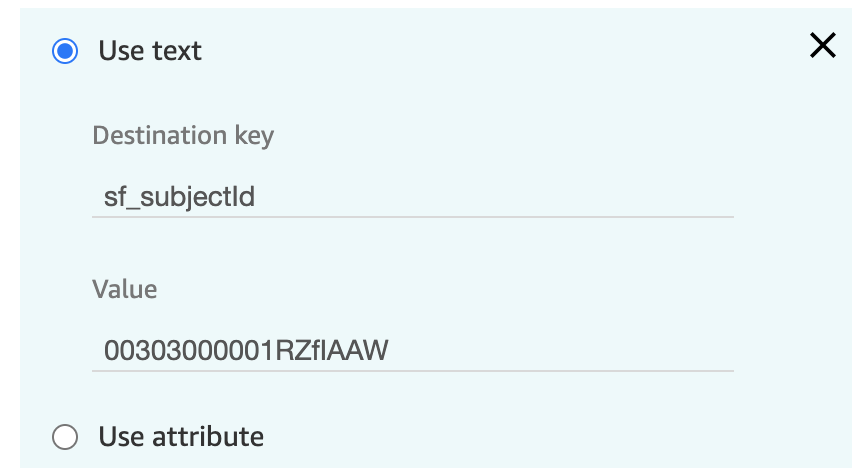Screen dimensions: 860x476
Task: Focus the Value input field
Action: pos(412,350)
